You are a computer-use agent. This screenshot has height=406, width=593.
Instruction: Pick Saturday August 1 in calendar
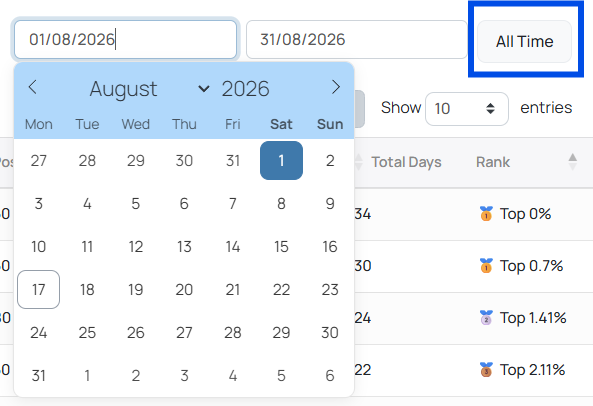point(281,161)
